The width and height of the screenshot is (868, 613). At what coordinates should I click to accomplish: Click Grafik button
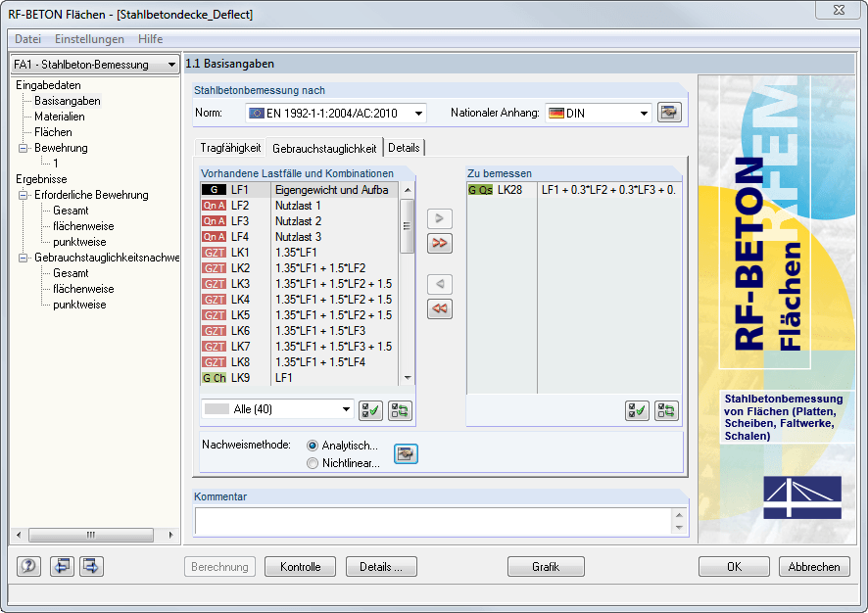click(x=546, y=567)
